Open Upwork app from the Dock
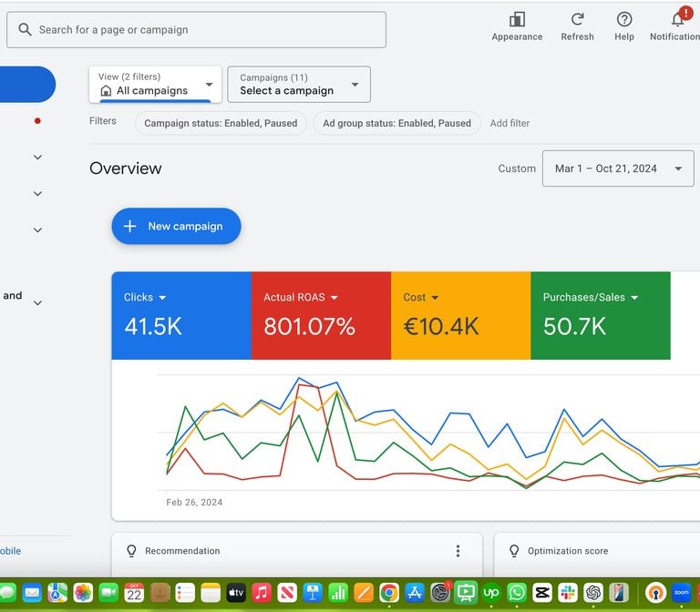The width and height of the screenshot is (700, 612). point(491,593)
